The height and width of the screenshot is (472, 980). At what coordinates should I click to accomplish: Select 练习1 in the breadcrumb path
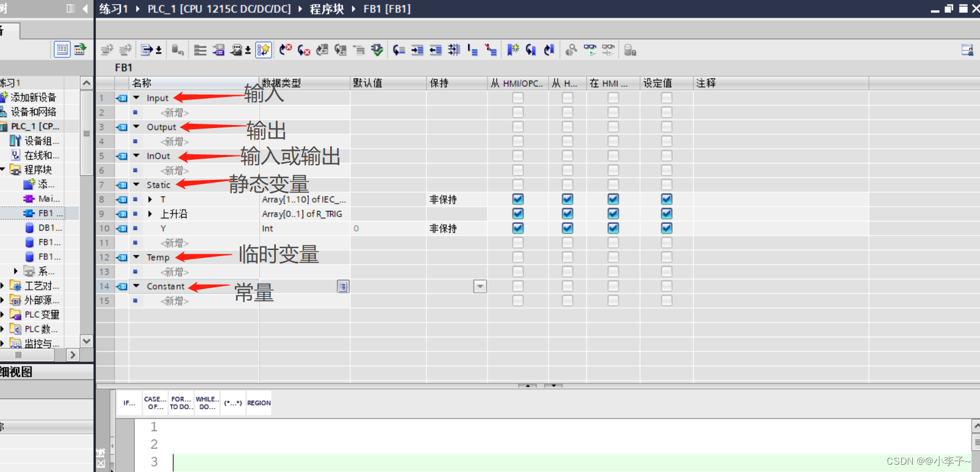pyautogui.click(x=113, y=9)
